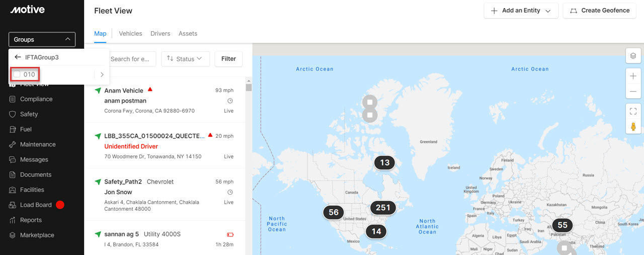Screen dimensions: 644x255
Task: Zoom out on the map
Action: coord(633,92)
